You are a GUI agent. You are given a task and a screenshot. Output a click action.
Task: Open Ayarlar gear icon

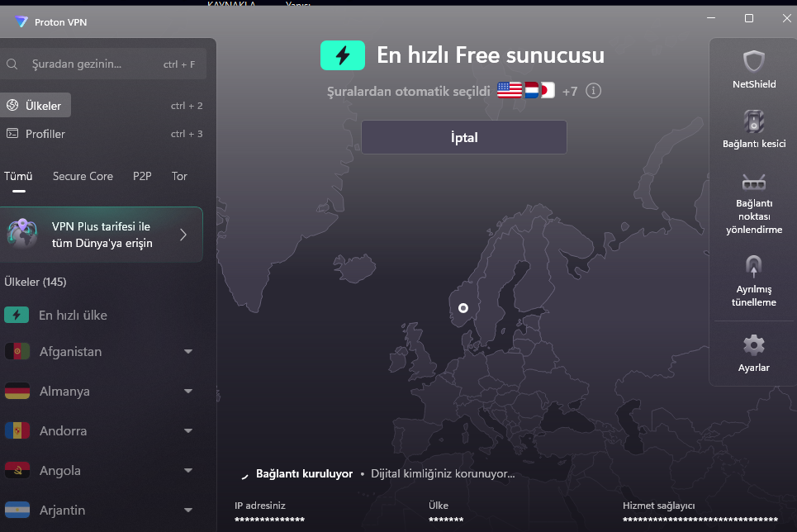coord(754,345)
